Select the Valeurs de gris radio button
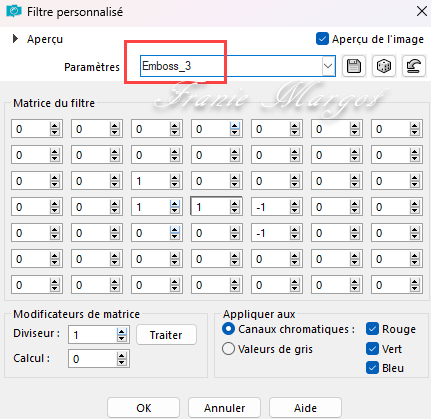 [228, 349]
